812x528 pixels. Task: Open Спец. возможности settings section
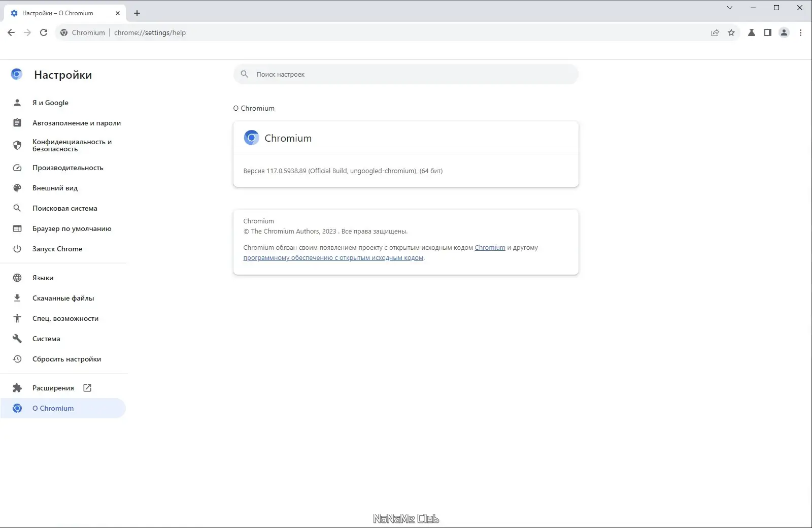pyautogui.click(x=63, y=318)
